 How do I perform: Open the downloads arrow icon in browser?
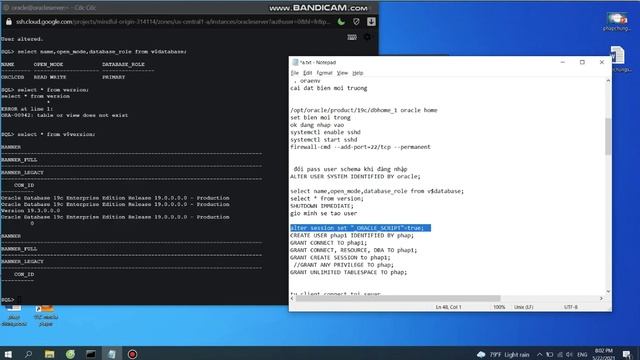point(371,22)
